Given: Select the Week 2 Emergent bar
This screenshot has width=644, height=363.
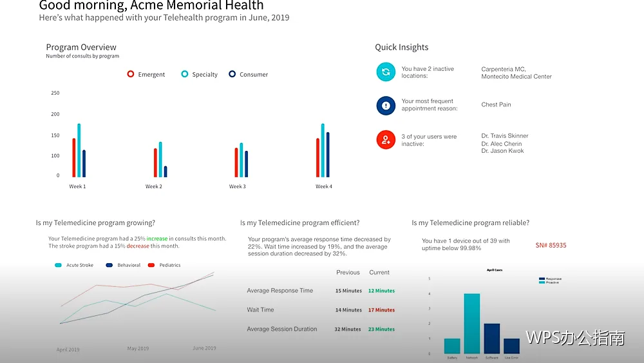Looking at the screenshot, I should coord(155,162).
